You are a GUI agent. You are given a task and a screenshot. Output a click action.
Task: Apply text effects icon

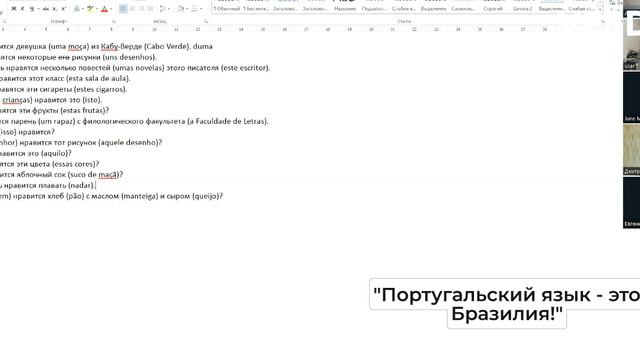[77, 9]
